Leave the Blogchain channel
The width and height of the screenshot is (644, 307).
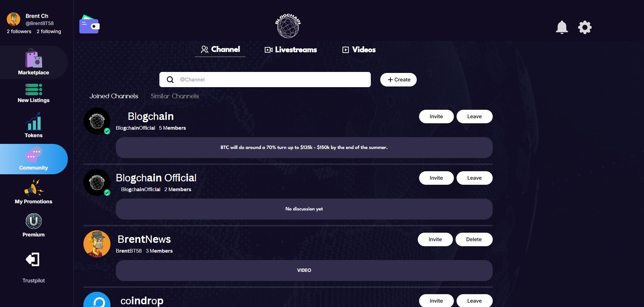click(x=474, y=117)
